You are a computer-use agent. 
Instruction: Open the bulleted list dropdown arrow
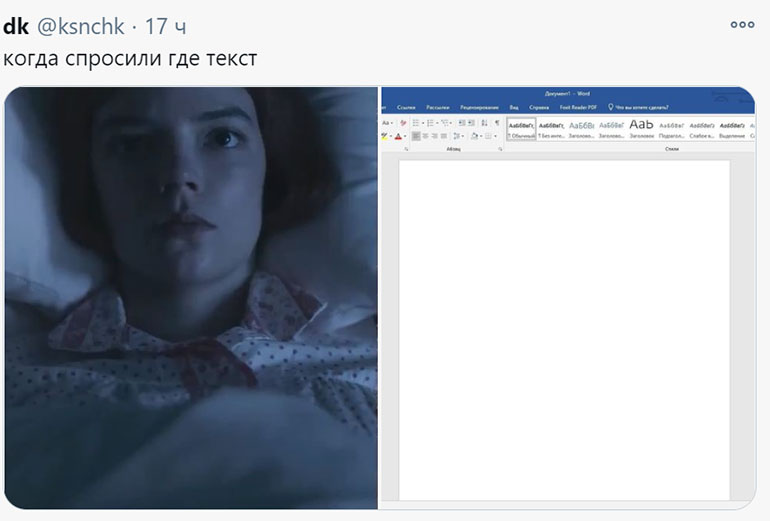(423, 123)
